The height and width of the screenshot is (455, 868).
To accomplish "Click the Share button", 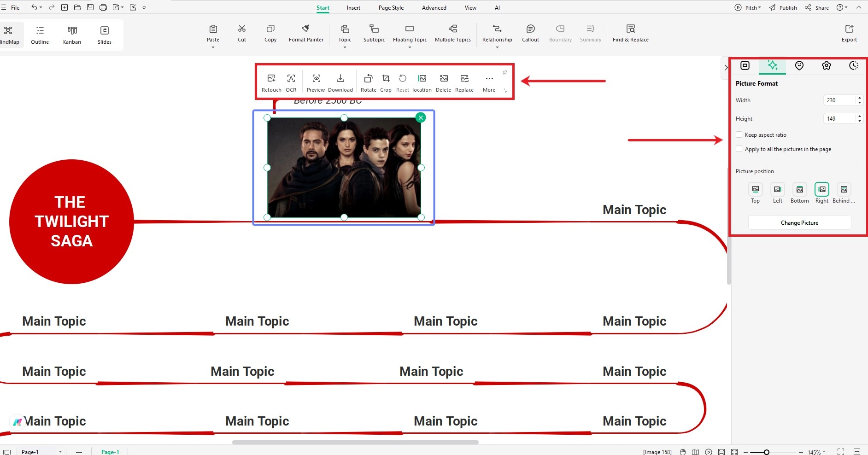I will click(817, 7).
